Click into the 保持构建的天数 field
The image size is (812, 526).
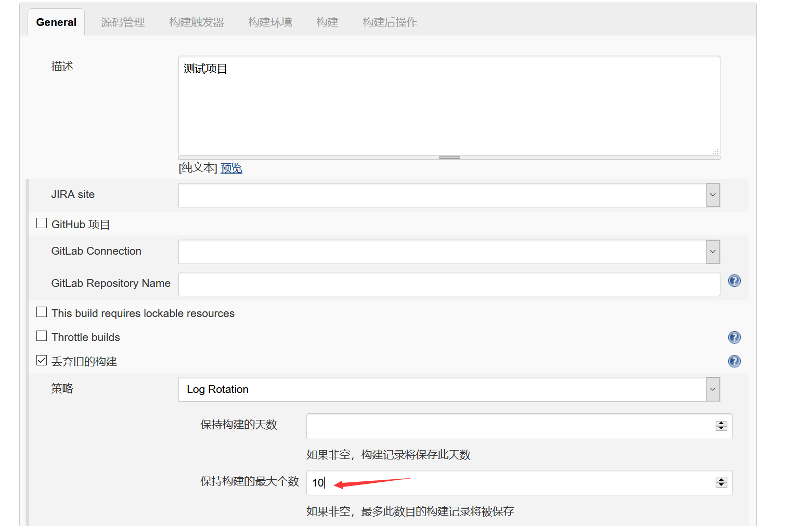click(x=519, y=426)
